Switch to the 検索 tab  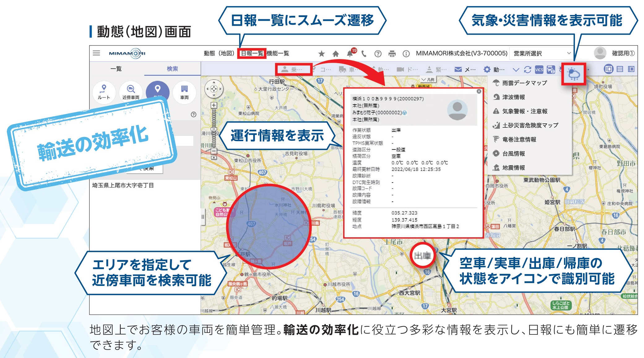[x=172, y=69]
